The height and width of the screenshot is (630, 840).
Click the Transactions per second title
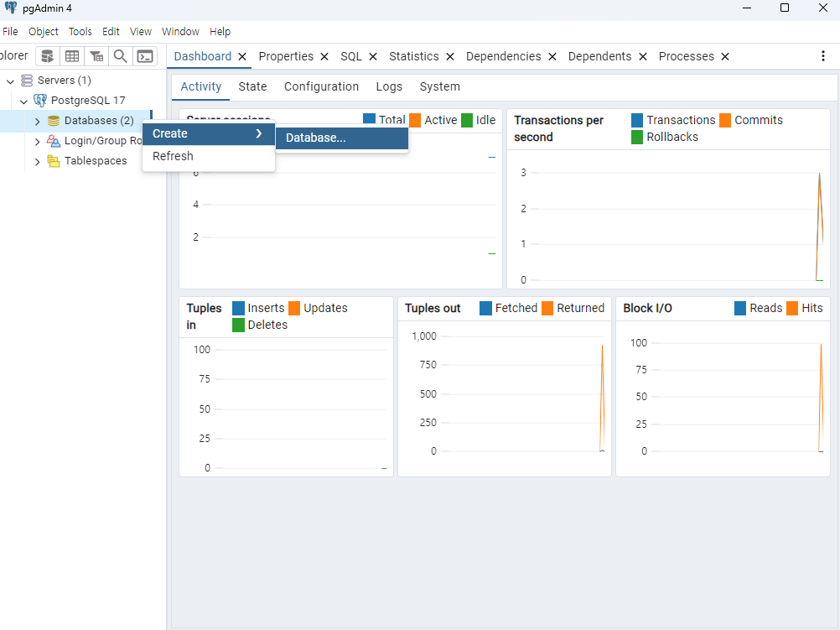(x=559, y=128)
